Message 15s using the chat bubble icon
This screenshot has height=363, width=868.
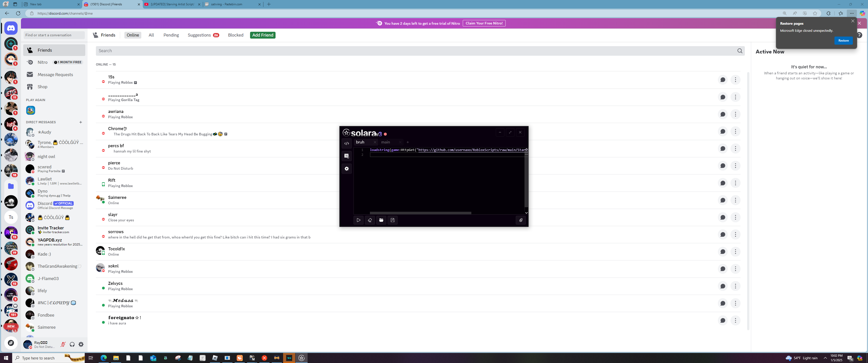[x=722, y=80]
